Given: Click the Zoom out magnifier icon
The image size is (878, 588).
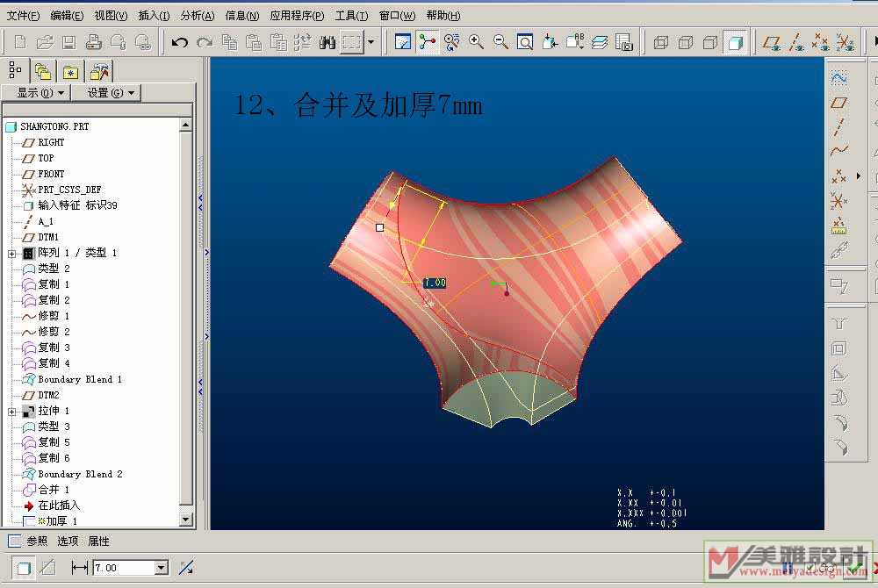Looking at the screenshot, I should 500,42.
